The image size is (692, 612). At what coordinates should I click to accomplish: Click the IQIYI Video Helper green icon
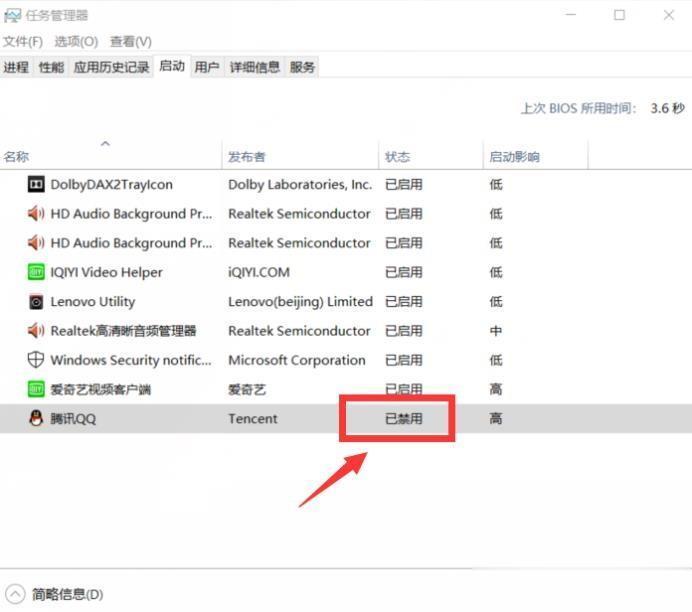(x=36, y=272)
